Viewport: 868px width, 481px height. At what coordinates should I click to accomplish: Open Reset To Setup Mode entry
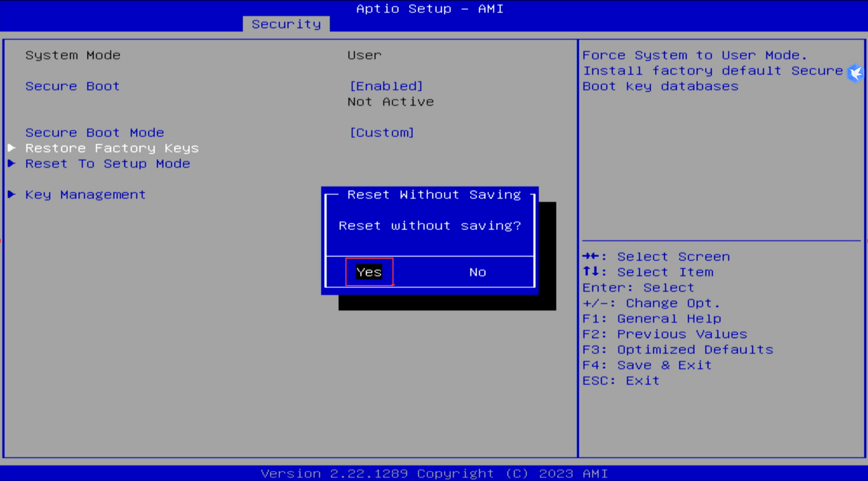pyautogui.click(x=108, y=164)
